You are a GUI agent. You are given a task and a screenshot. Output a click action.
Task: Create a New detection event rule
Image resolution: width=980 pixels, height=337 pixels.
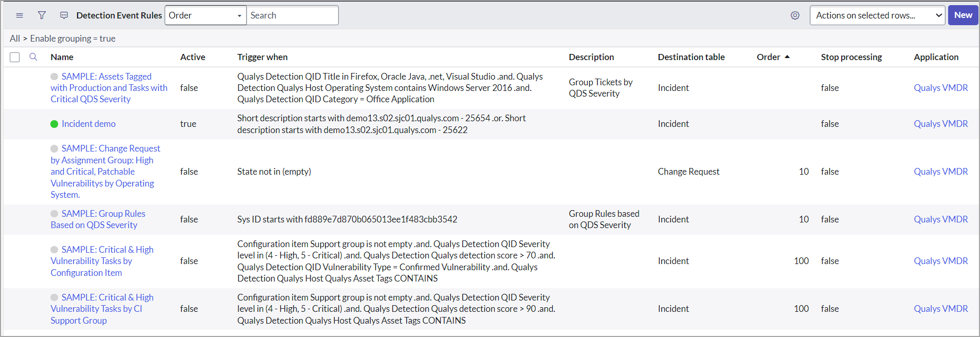tap(963, 15)
